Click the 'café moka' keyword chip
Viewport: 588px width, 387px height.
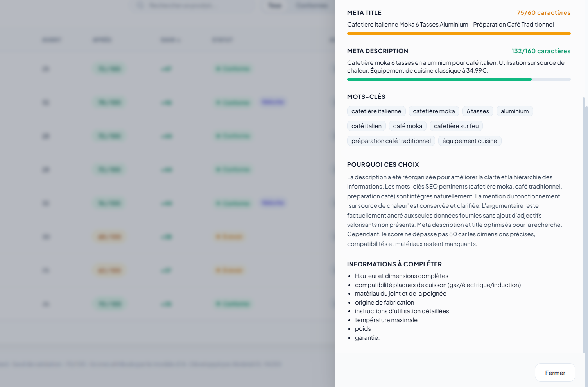click(408, 126)
